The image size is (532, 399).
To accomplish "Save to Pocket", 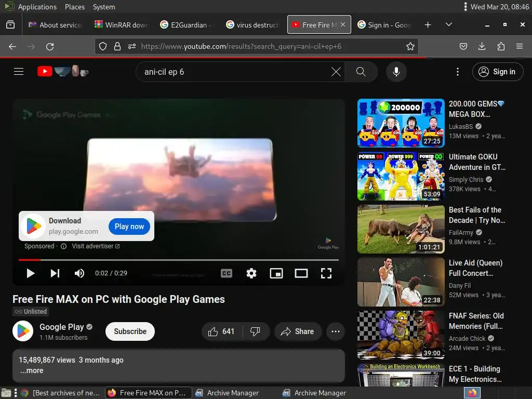I will 463,46.
